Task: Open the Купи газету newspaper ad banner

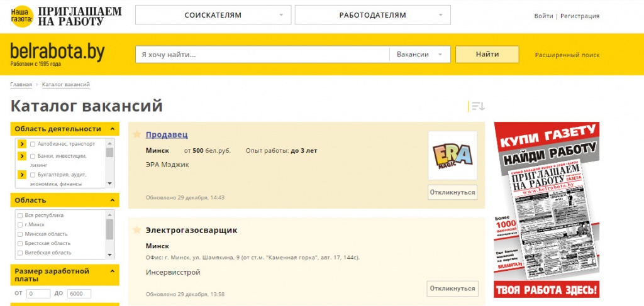Action: point(547,210)
